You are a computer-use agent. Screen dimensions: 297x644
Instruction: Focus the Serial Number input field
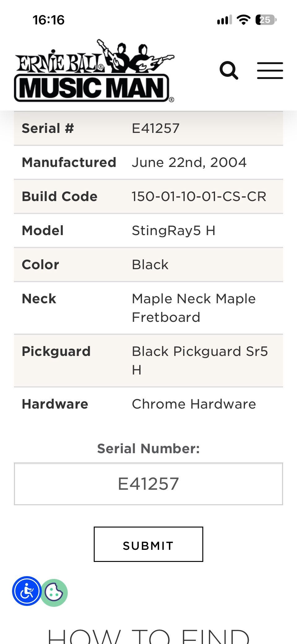[x=148, y=484]
